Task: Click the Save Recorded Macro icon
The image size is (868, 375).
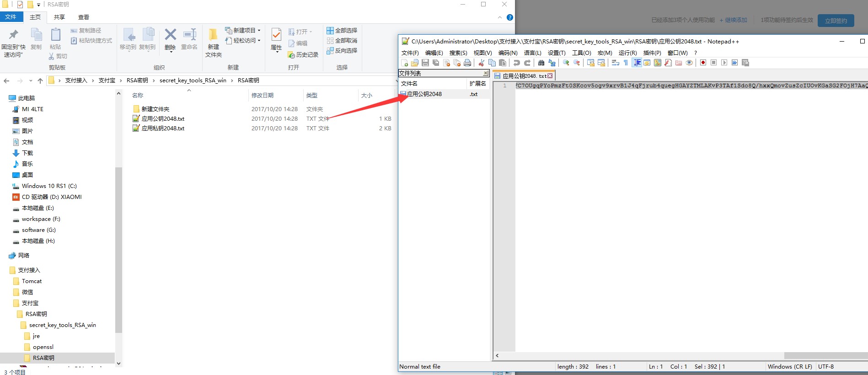Action: tap(745, 63)
